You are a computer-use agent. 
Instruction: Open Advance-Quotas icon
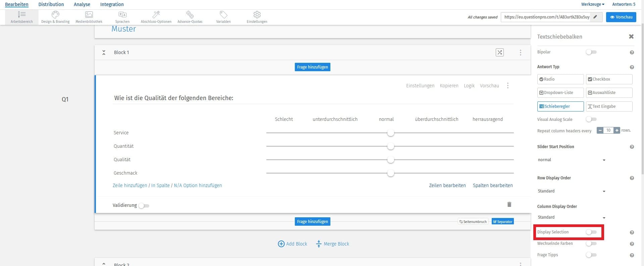[x=190, y=14]
